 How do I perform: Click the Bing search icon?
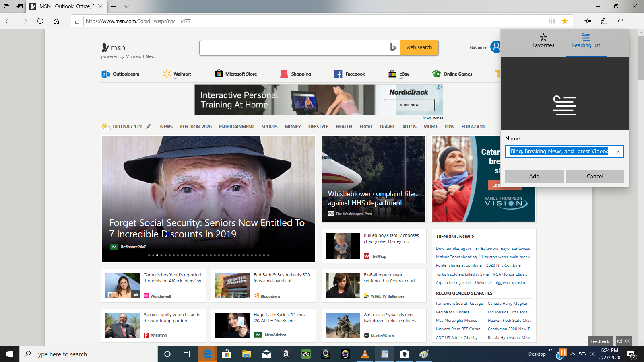(393, 47)
